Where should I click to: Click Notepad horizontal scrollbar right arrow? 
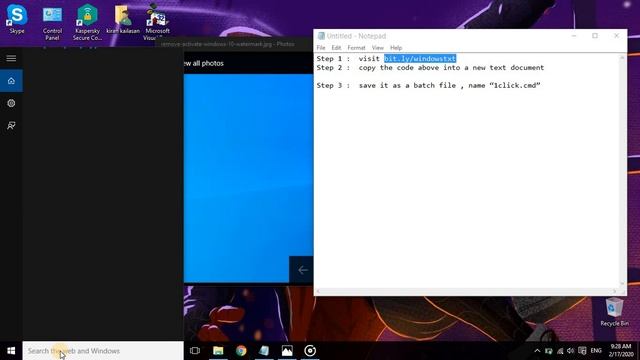(614, 291)
